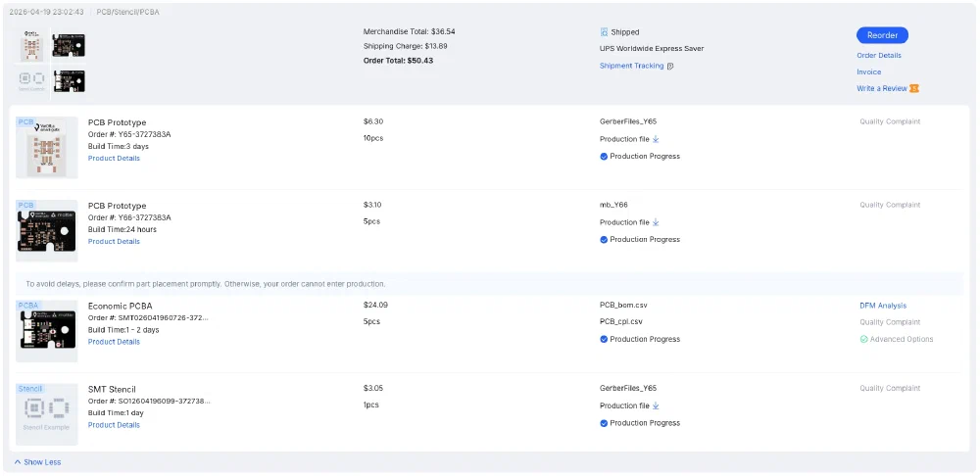Viewport: 980px width, 476px height.
Task: Open the Shipment Tracking link
Action: click(631, 66)
